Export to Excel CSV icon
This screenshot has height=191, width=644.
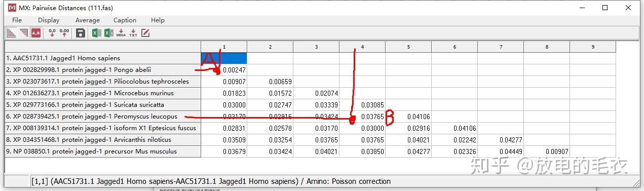tap(108, 33)
